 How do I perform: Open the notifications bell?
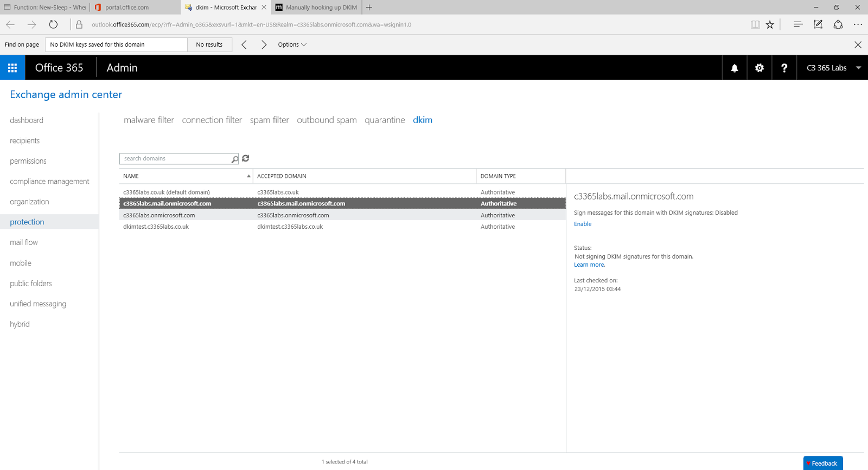pos(735,68)
